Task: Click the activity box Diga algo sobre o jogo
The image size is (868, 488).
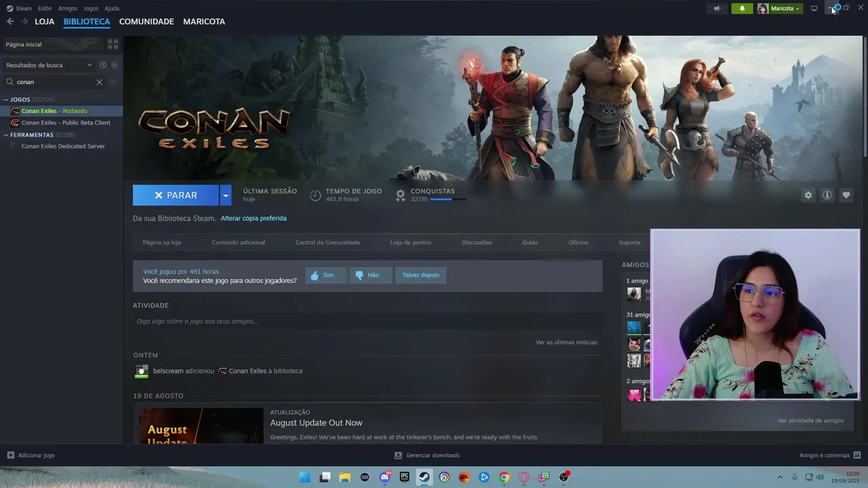Action: tap(368, 321)
